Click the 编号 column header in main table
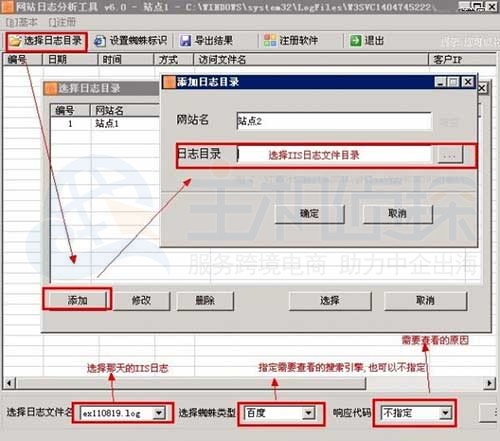 point(23,60)
